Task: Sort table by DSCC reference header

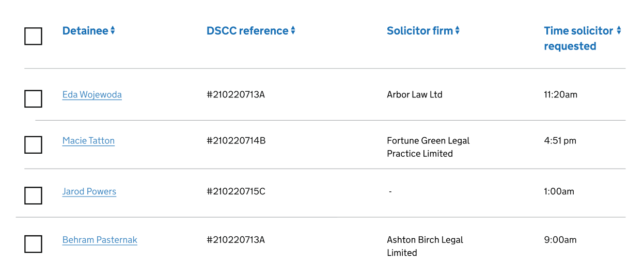Action: pyautogui.click(x=247, y=31)
